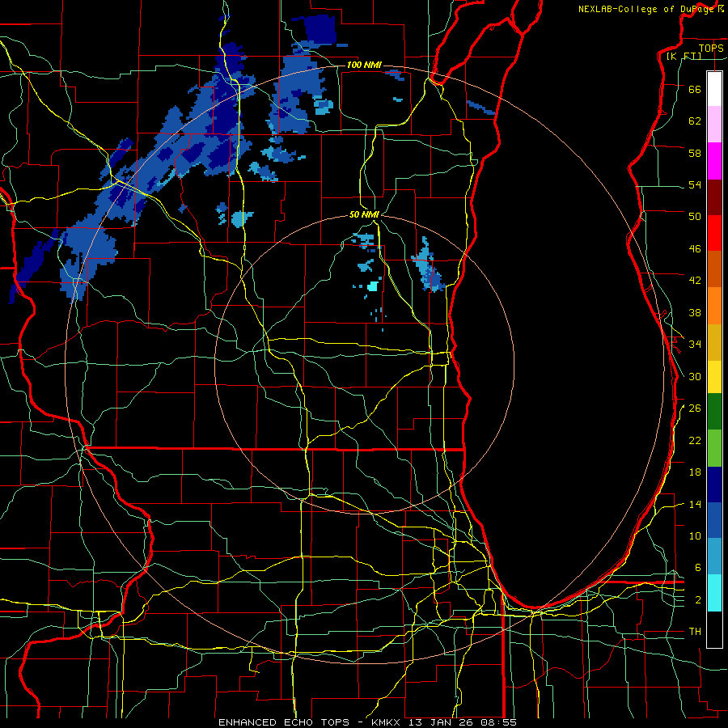Click the legend value 26

coord(695,408)
